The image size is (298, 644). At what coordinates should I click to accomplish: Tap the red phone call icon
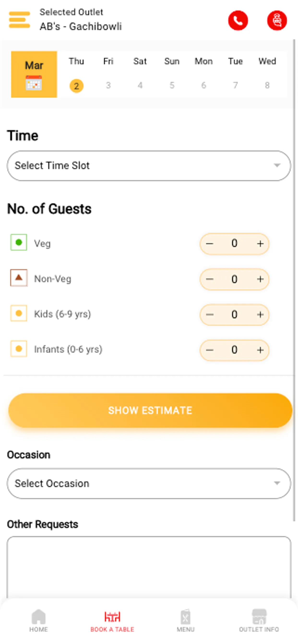coord(238,21)
